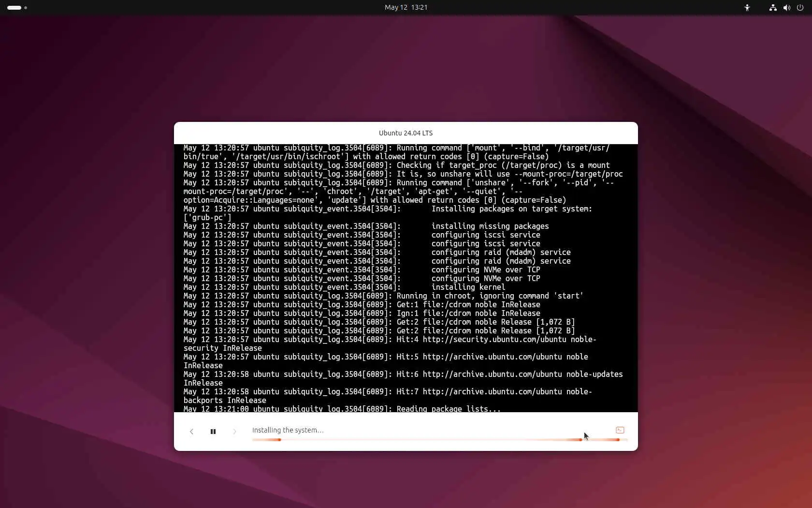Viewport: 812px width, 508px height.
Task: Open the Activities workspace indicator
Action: [17, 7]
